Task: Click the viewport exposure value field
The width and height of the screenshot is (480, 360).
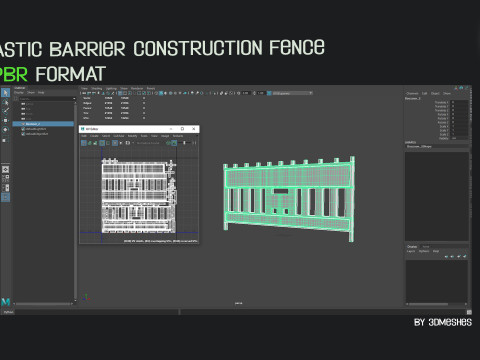Action: coord(246,93)
